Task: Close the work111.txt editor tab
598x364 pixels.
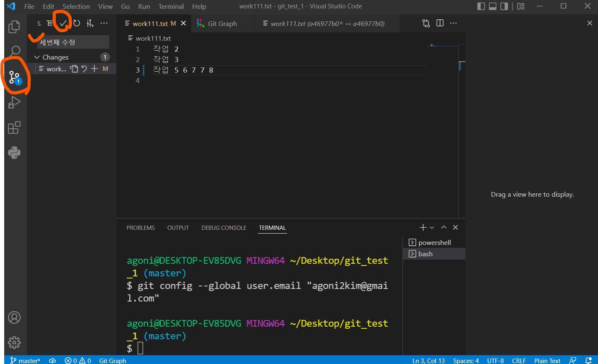Action: pos(183,23)
